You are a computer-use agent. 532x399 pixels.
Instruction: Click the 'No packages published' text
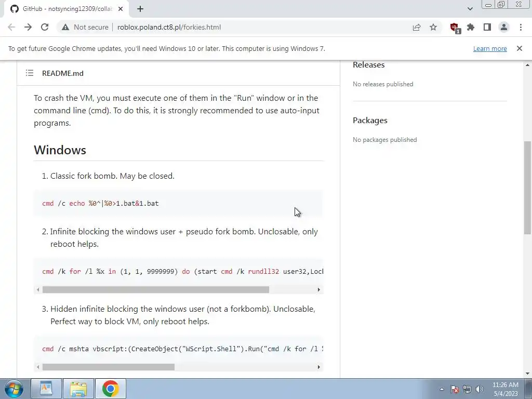pyautogui.click(x=385, y=140)
